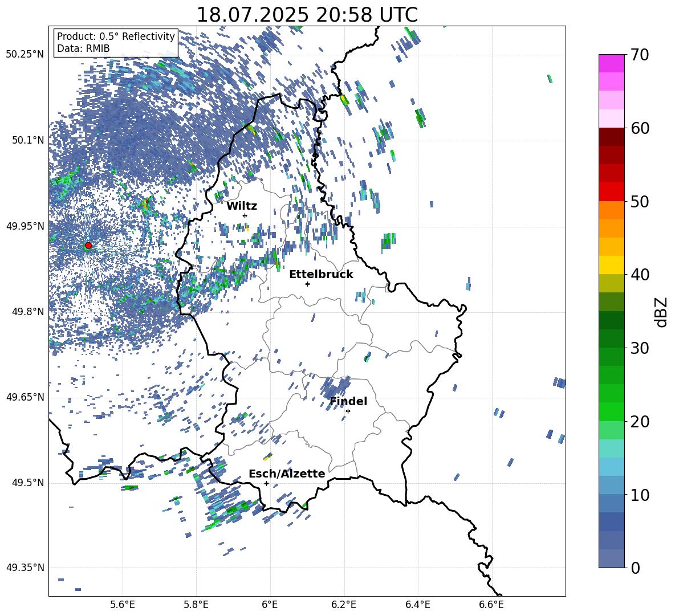
Task: Click the magenta colorbar segment just below 70
Action: [x=611, y=63]
